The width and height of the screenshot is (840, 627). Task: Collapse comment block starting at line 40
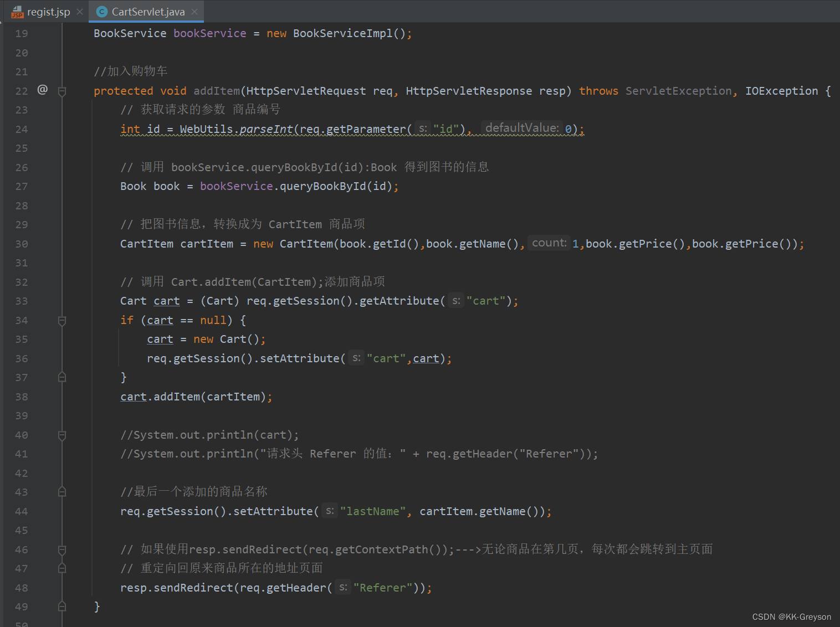pos(62,435)
